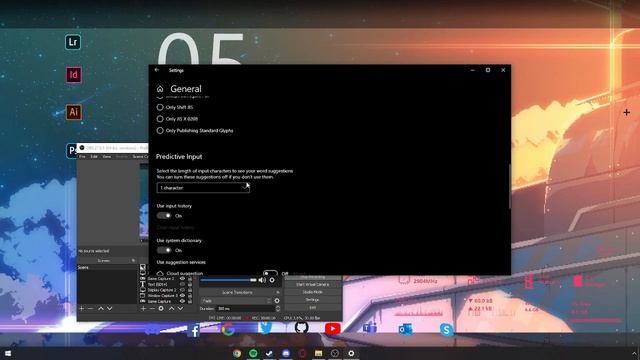
Task: Open the Microsoft Teams dock shortcut
Action: tap(370, 327)
